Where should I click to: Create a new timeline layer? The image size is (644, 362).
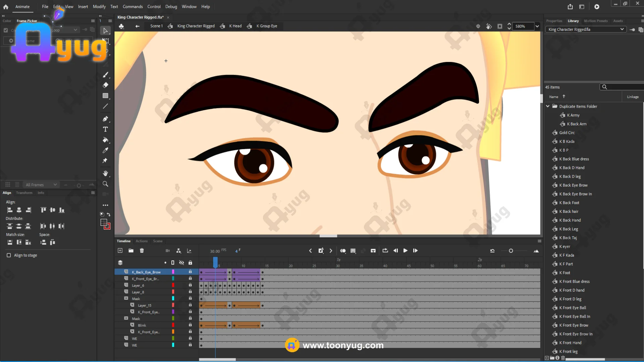(x=120, y=251)
